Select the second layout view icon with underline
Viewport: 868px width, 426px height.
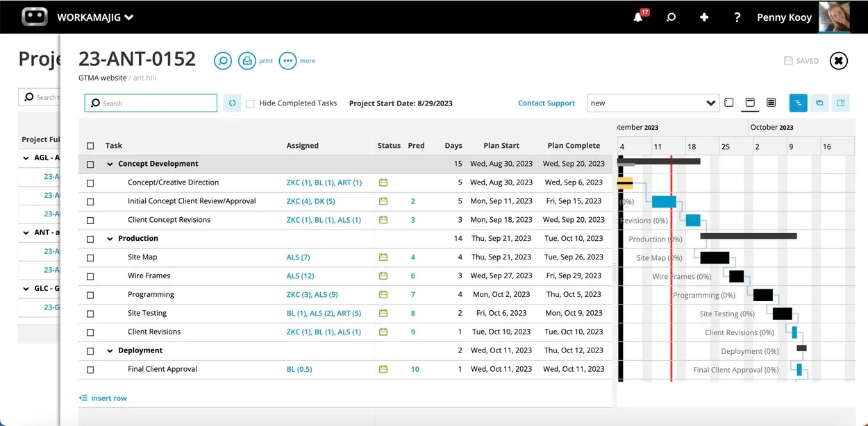(749, 103)
